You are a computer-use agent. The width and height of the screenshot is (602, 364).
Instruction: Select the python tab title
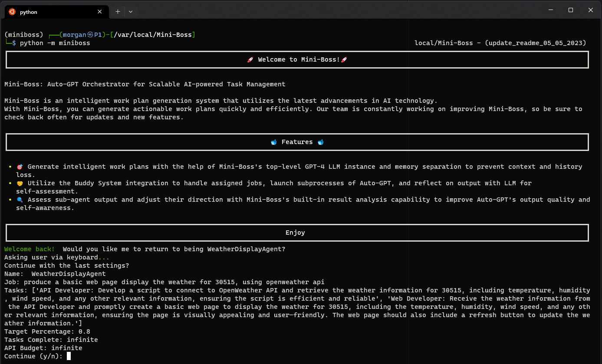pyautogui.click(x=29, y=12)
